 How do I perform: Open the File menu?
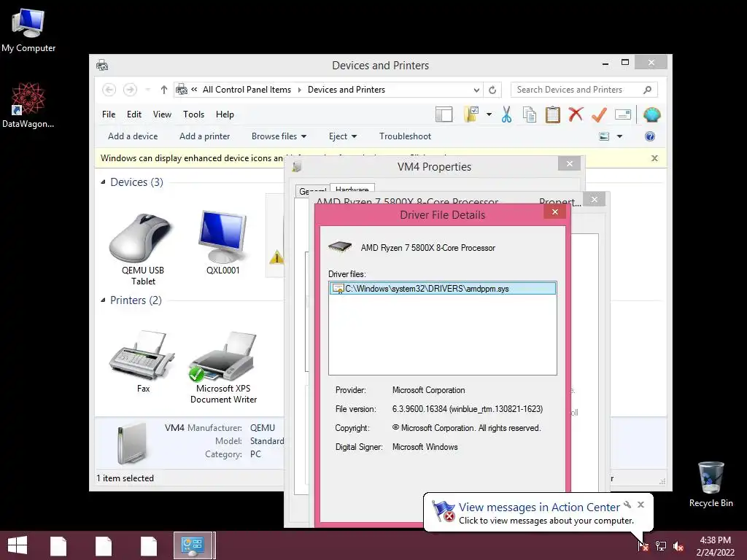point(109,114)
